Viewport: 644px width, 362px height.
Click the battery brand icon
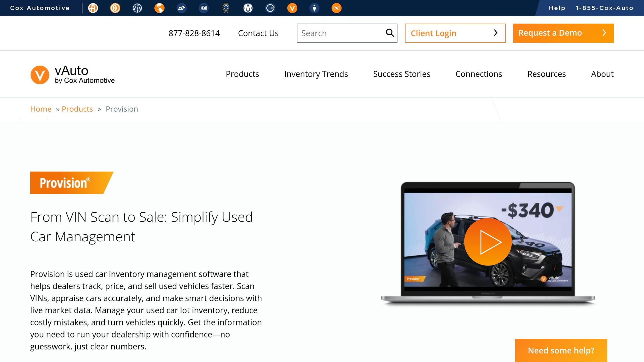tap(204, 8)
